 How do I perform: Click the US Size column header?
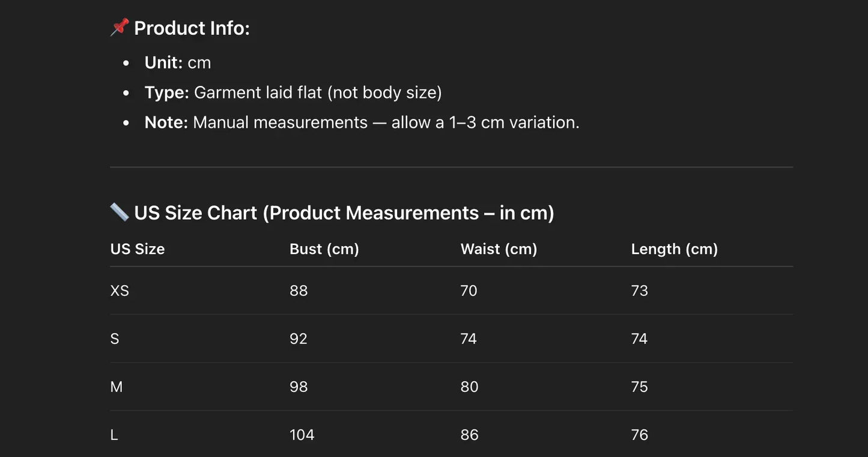coord(138,249)
